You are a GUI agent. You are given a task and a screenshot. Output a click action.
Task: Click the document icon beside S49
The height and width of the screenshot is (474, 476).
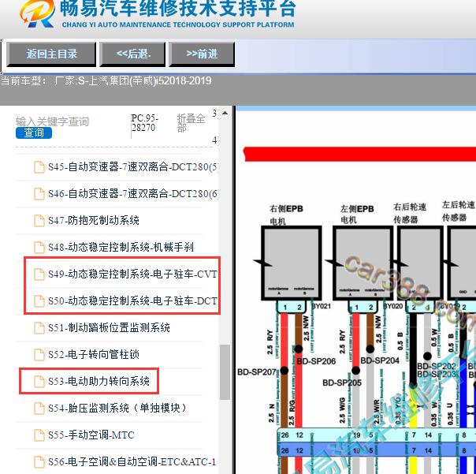point(39,274)
